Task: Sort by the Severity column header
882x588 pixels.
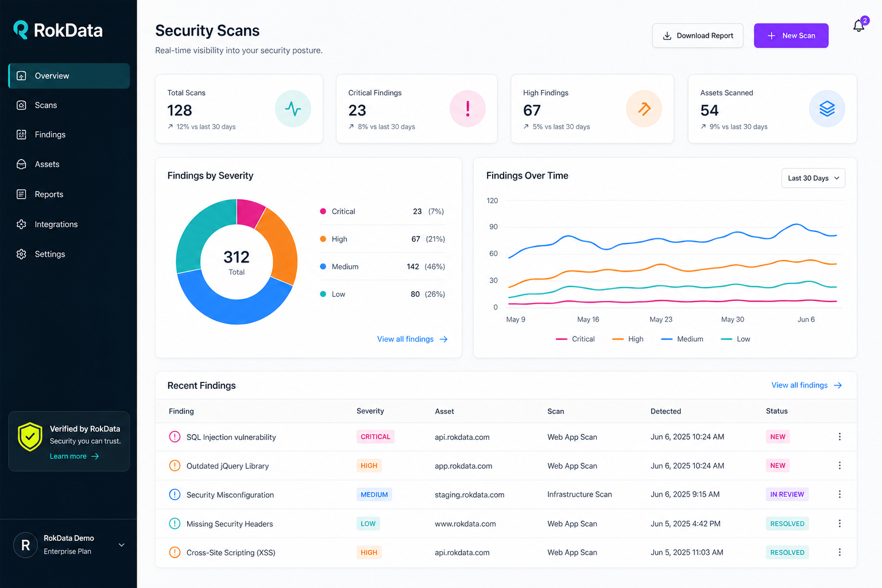Action: pyautogui.click(x=370, y=411)
